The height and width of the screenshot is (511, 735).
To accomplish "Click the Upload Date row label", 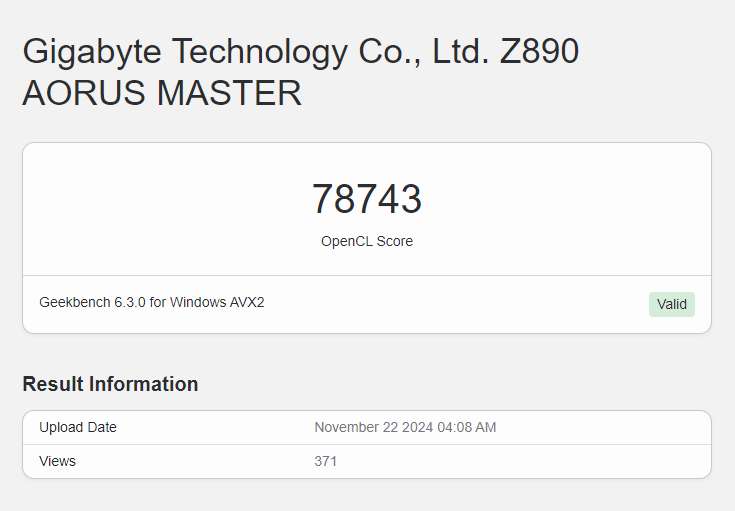I will click(x=78, y=427).
